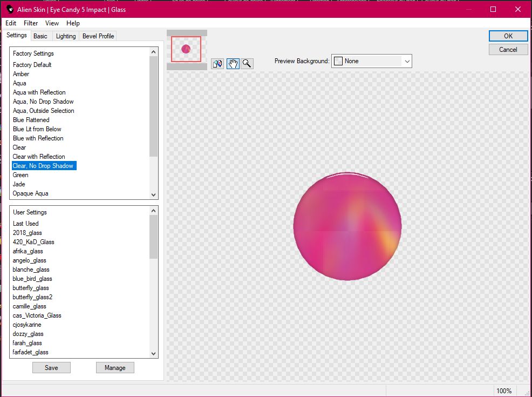The width and height of the screenshot is (532, 397).
Task: Select Aqua with Reflection preset
Action: [39, 92]
